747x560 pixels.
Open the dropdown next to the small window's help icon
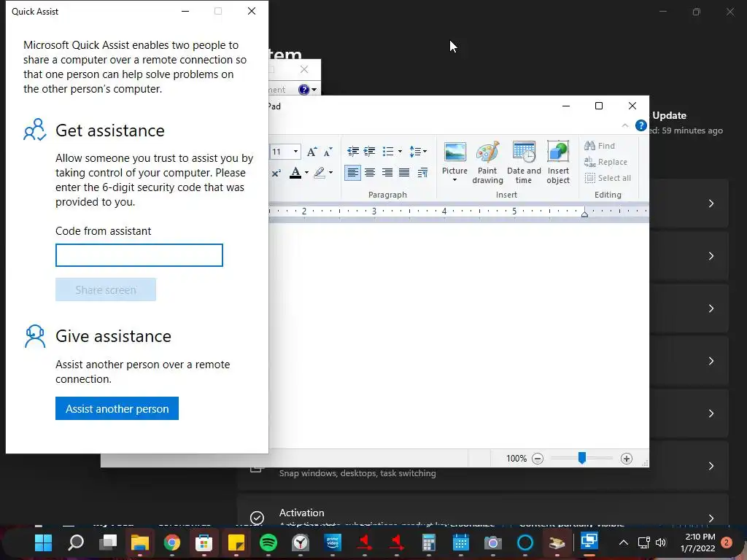click(314, 90)
